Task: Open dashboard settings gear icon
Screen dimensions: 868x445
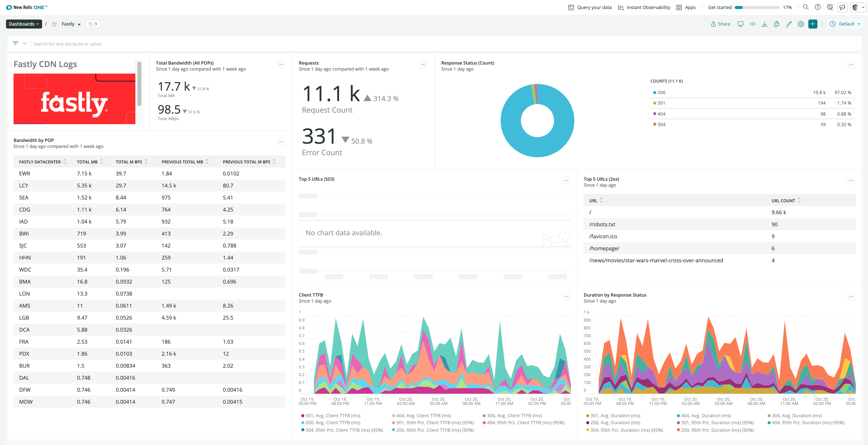Action: tap(801, 24)
